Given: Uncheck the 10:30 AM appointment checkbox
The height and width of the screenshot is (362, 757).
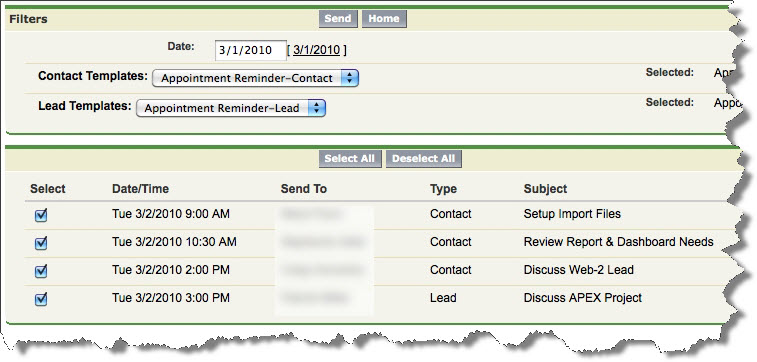Looking at the screenshot, I should [42, 243].
